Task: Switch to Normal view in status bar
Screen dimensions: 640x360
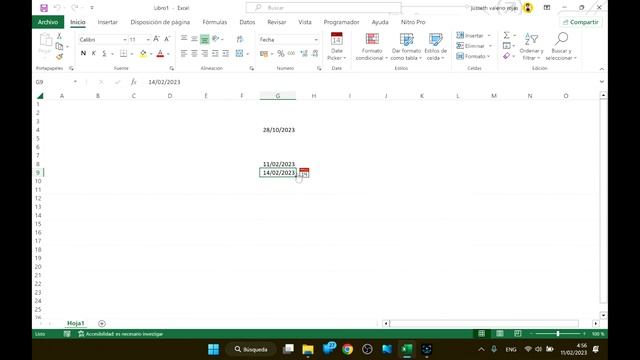Action: [x=482, y=334]
